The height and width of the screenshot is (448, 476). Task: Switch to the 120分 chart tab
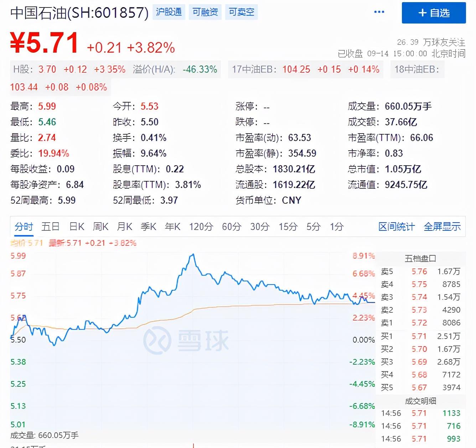201,227
